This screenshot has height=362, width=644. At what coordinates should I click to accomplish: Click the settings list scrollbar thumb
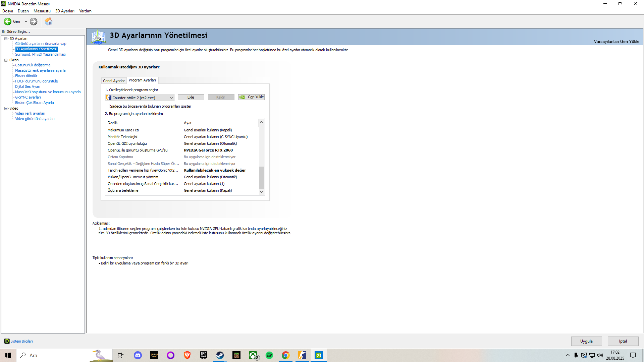point(261,178)
